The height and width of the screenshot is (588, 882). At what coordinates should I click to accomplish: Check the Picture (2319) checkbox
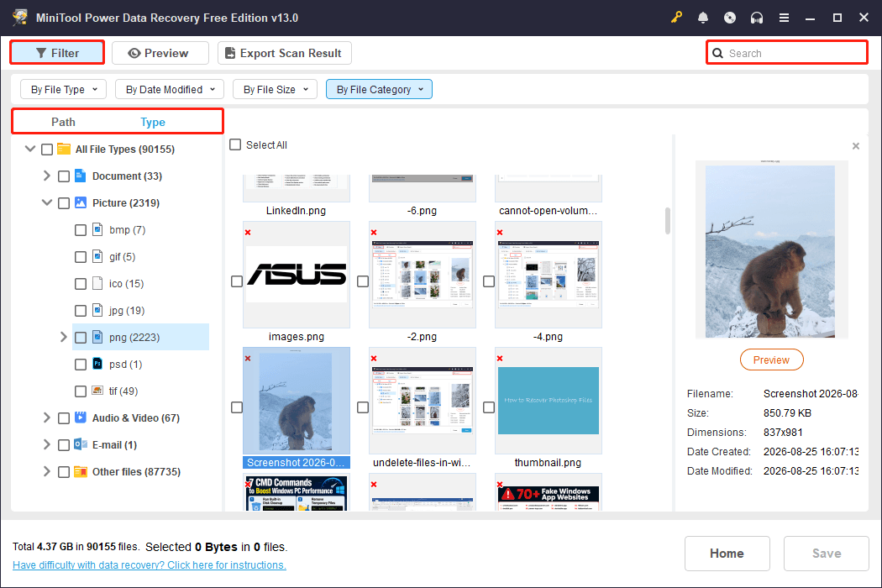tap(64, 203)
